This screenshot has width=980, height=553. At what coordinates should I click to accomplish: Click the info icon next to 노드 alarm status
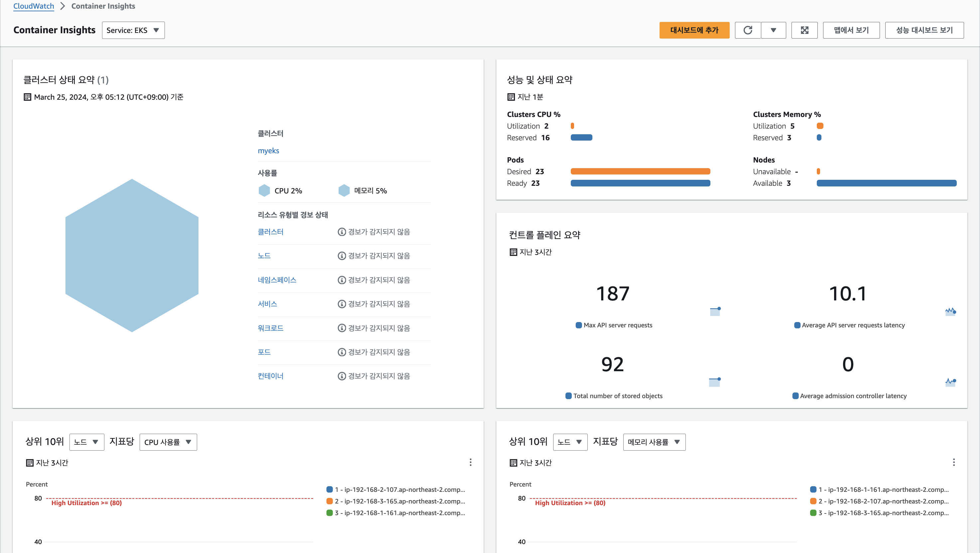[x=342, y=256]
